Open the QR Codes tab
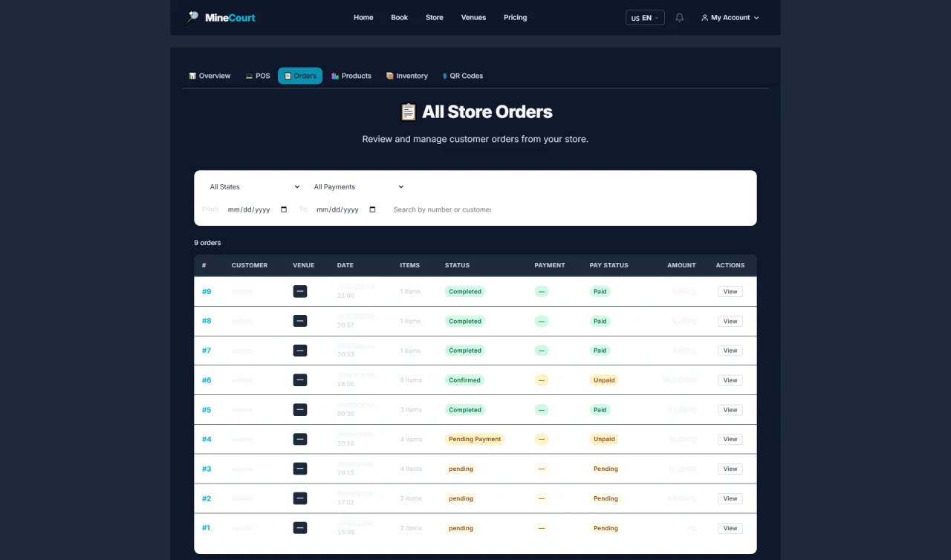Screen dimensions: 951x560 pos(462,76)
